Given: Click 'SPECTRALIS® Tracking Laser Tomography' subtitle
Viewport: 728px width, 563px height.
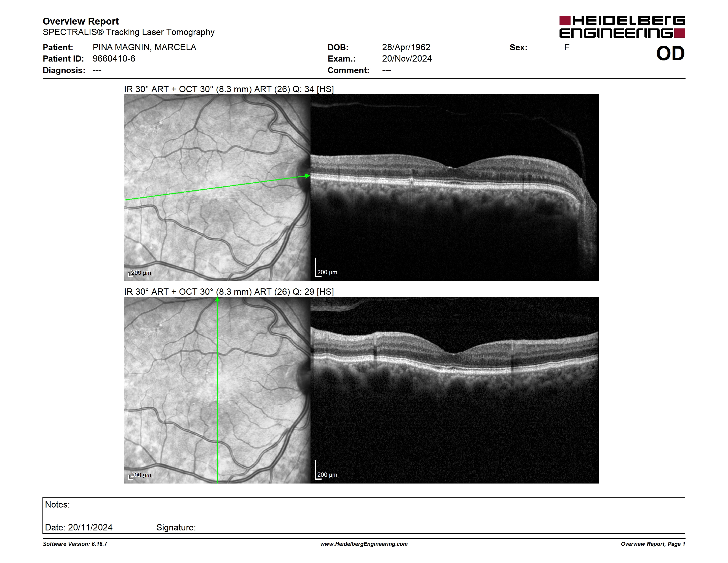Looking at the screenshot, I should pos(128,32).
